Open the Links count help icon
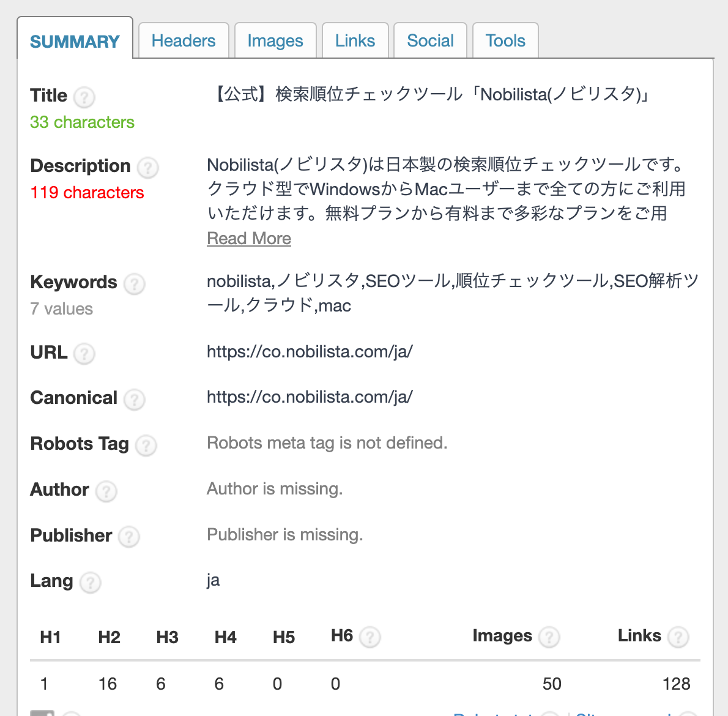The image size is (728, 716). 678,637
